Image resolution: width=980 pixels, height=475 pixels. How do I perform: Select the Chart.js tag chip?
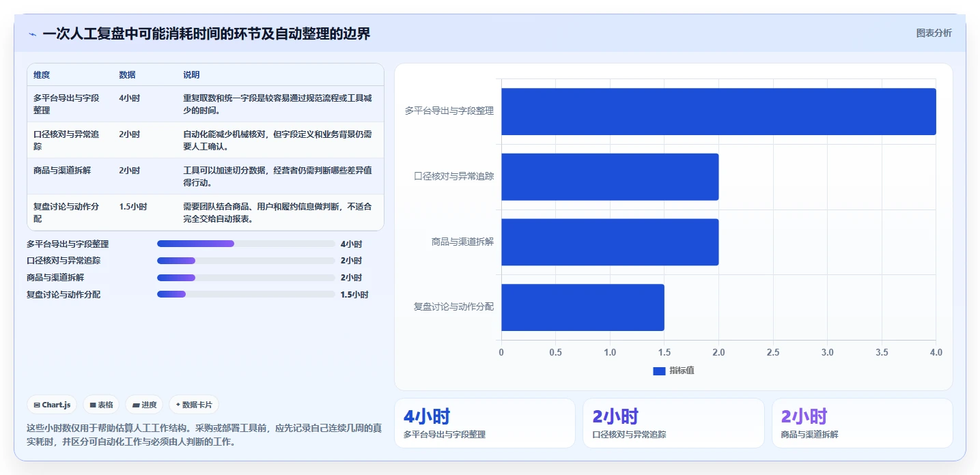coord(53,405)
